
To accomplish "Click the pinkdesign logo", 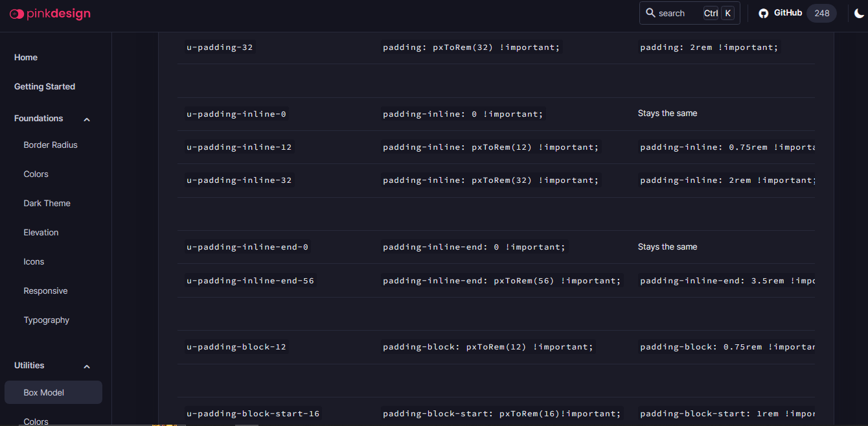I will [50, 14].
